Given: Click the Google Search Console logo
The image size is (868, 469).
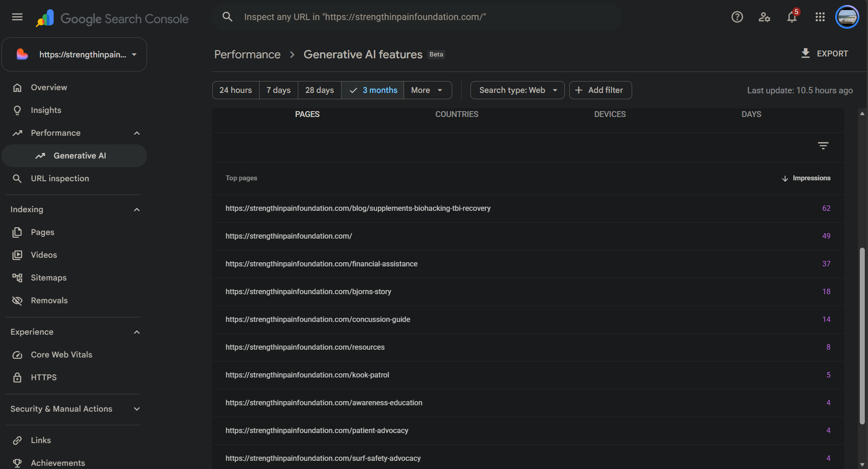Looking at the screenshot, I should pyautogui.click(x=112, y=18).
